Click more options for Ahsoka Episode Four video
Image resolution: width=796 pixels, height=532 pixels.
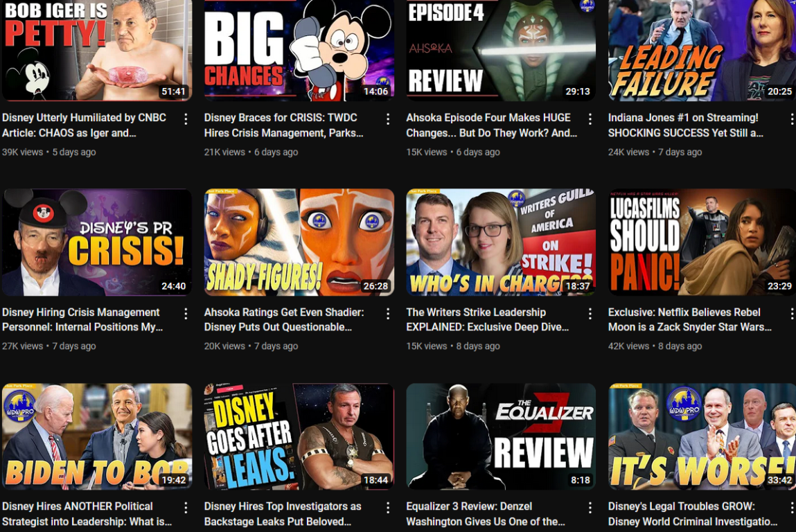point(590,119)
